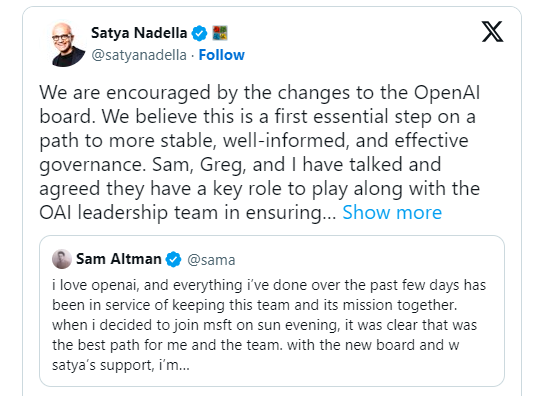The height and width of the screenshot is (396, 556).
Task: Open the Satya Nadella display name
Action: [x=139, y=33]
